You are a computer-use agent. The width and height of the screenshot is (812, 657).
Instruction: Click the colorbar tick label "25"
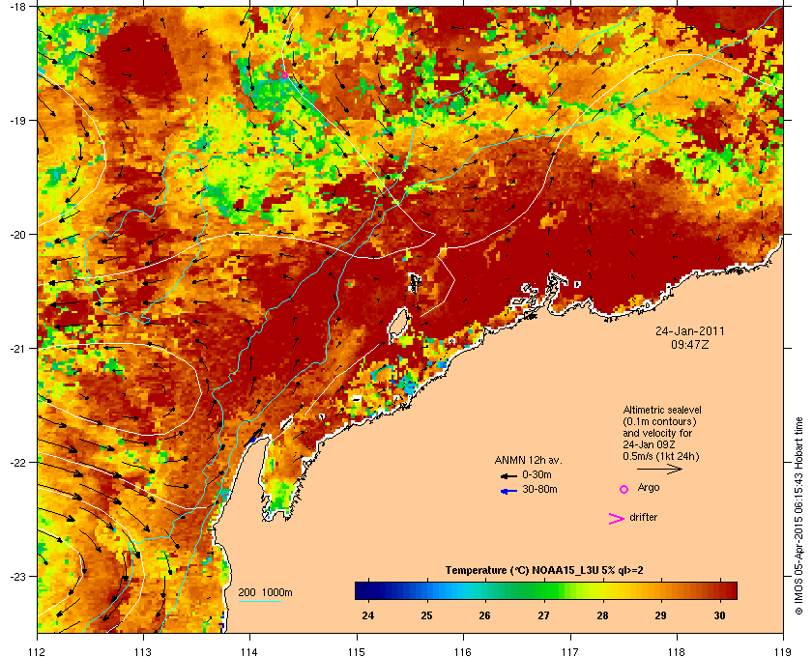pyautogui.click(x=426, y=615)
